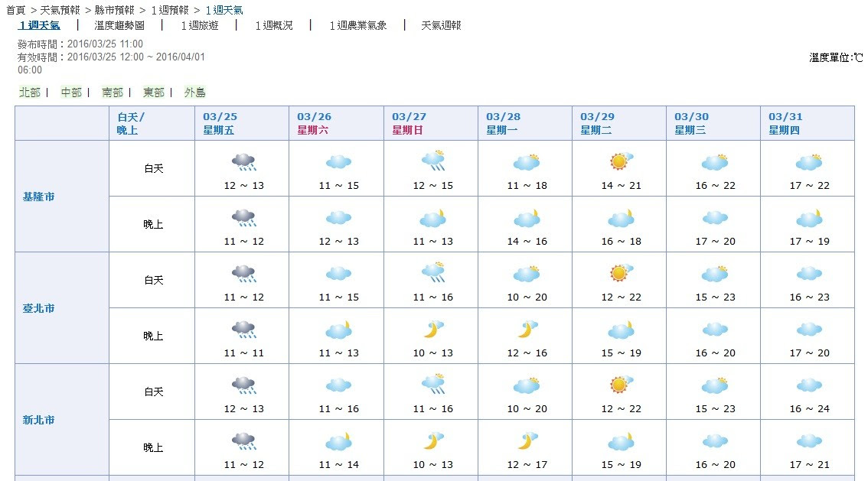The height and width of the screenshot is (481, 868).
Task: Click New Taipei night cloud icon for 03/31
Action: coord(809,441)
